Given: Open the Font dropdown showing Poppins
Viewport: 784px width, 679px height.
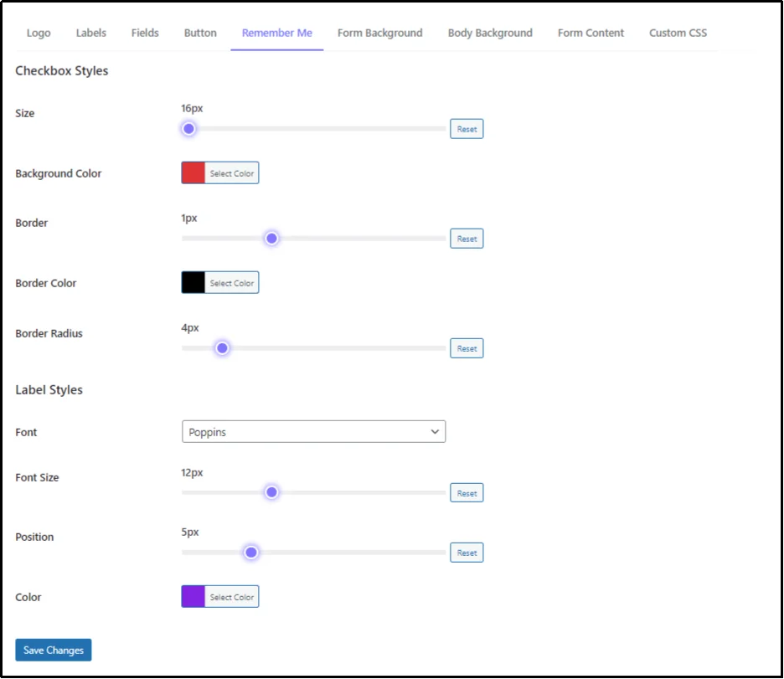Looking at the screenshot, I should (x=313, y=431).
